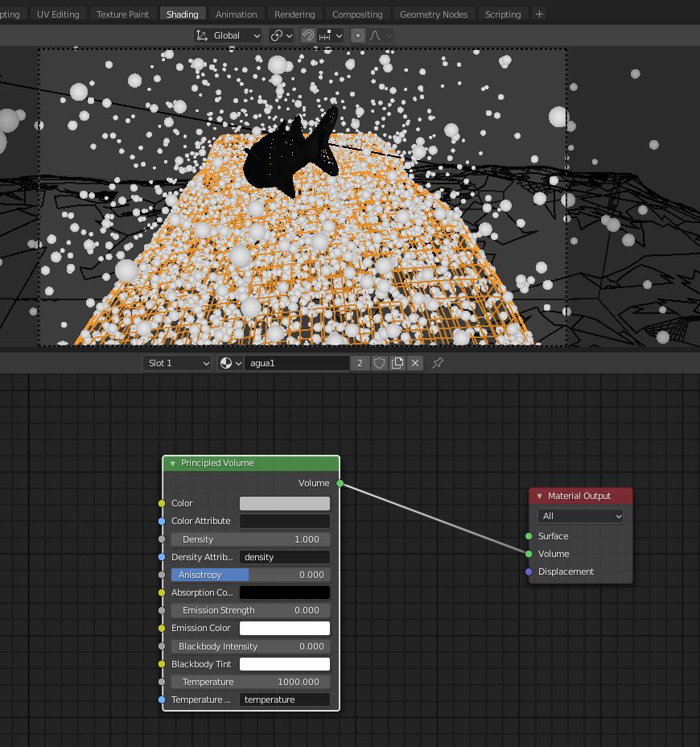Viewport: 700px width, 747px height.
Task: Open the Slot 1 material slot dropdown
Action: (x=176, y=363)
